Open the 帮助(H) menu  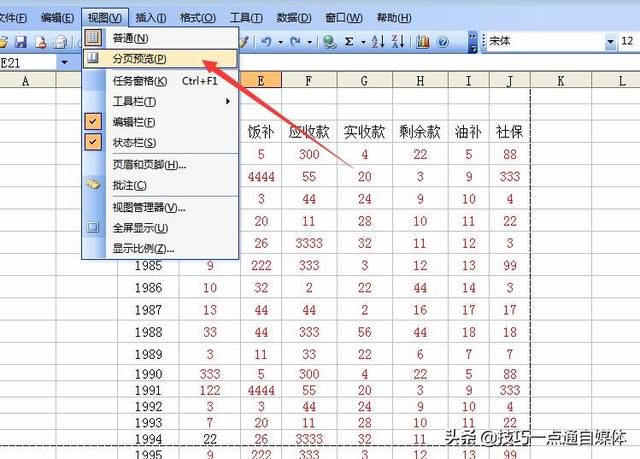tap(394, 18)
